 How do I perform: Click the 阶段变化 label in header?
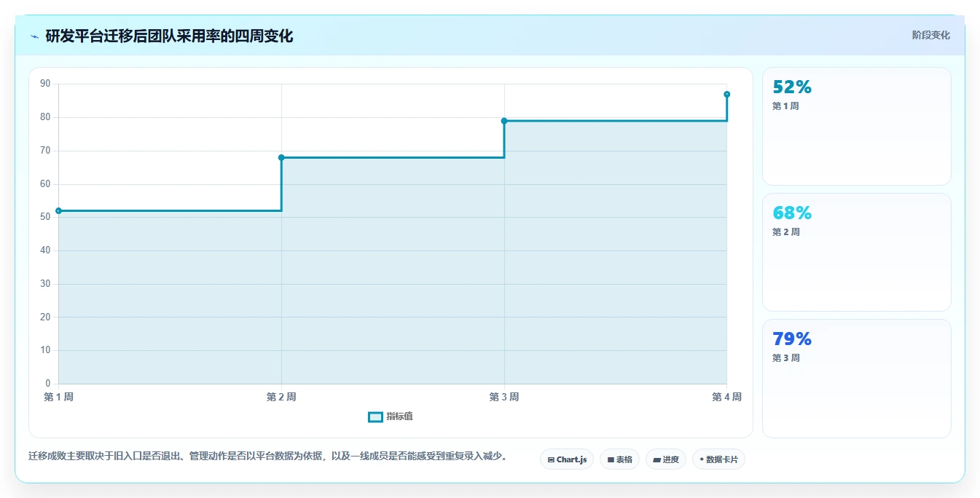[930, 35]
